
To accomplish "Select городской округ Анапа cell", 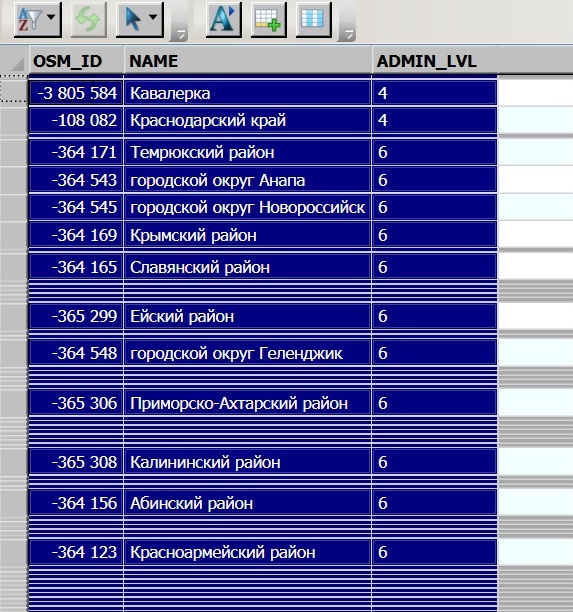I will 247,180.
